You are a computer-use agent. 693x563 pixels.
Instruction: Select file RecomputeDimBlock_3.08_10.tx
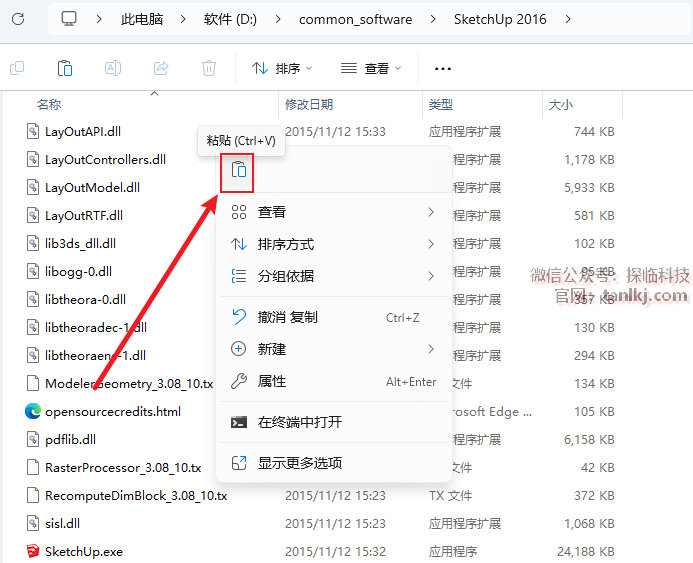[x=136, y=495]
